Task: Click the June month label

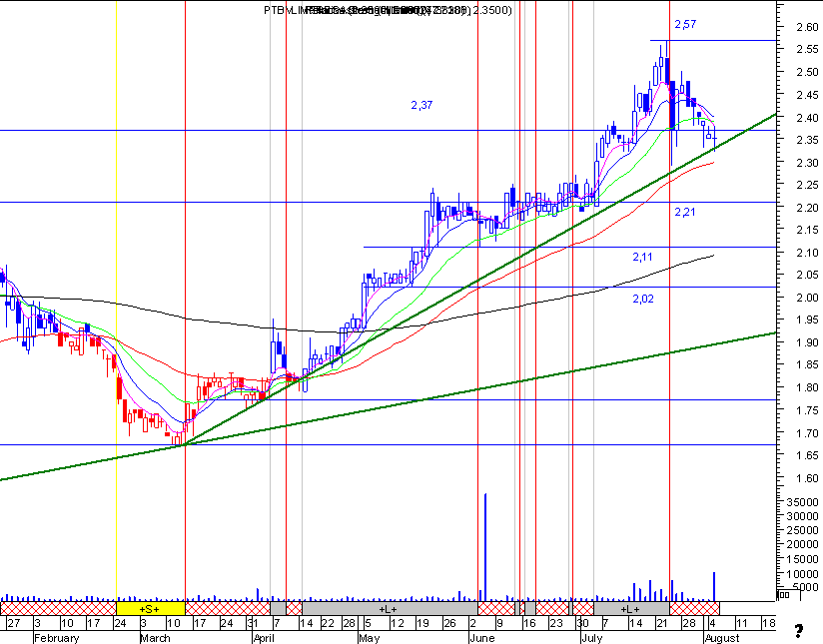Action: (481, 638)
